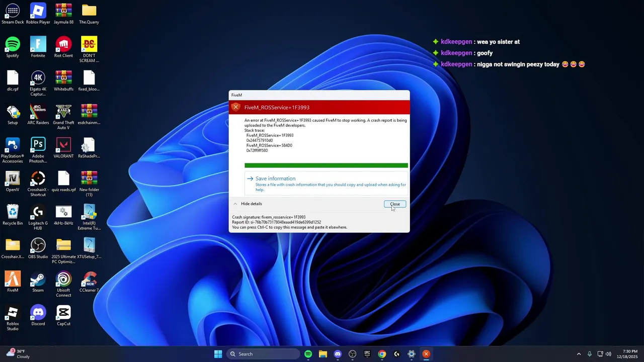
Task: Select the Logitech G HUB icon
Action: [x=38, y=217]
